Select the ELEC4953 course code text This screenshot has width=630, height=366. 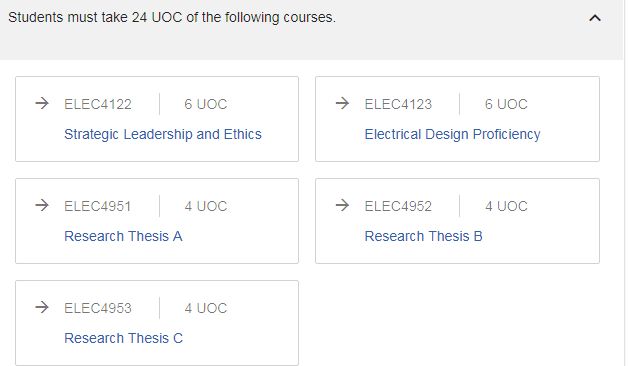point(98,308)
